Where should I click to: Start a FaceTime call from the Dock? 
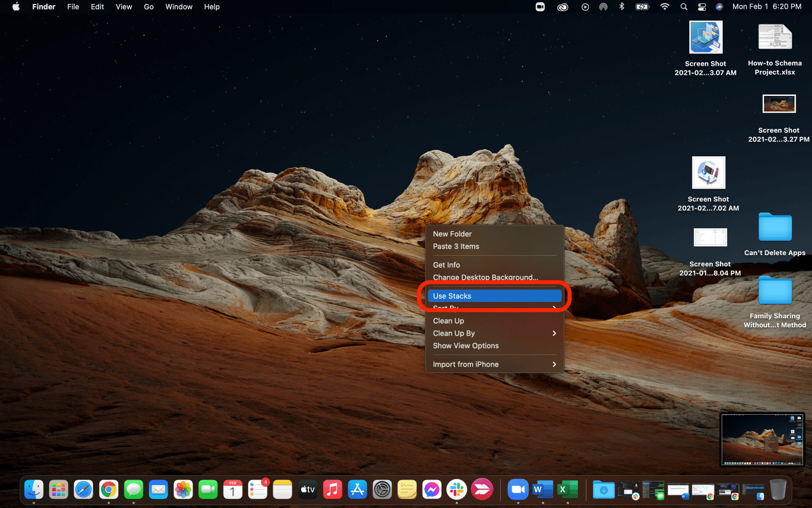click(x=208, y=490)
